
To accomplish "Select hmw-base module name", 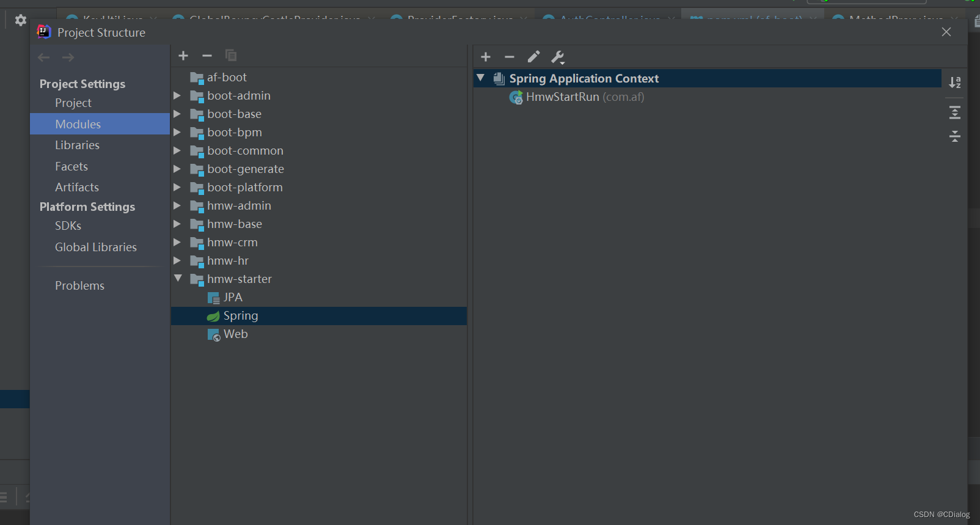I will 235,224.
